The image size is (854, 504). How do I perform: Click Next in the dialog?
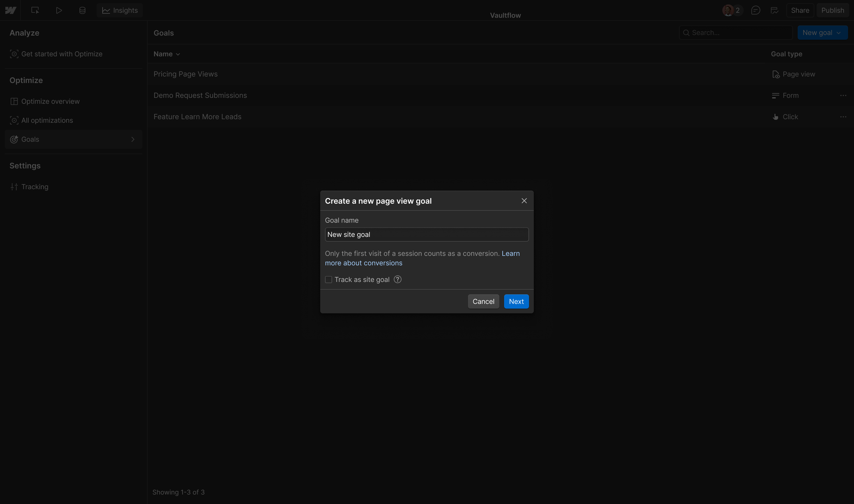coord(516,302)
